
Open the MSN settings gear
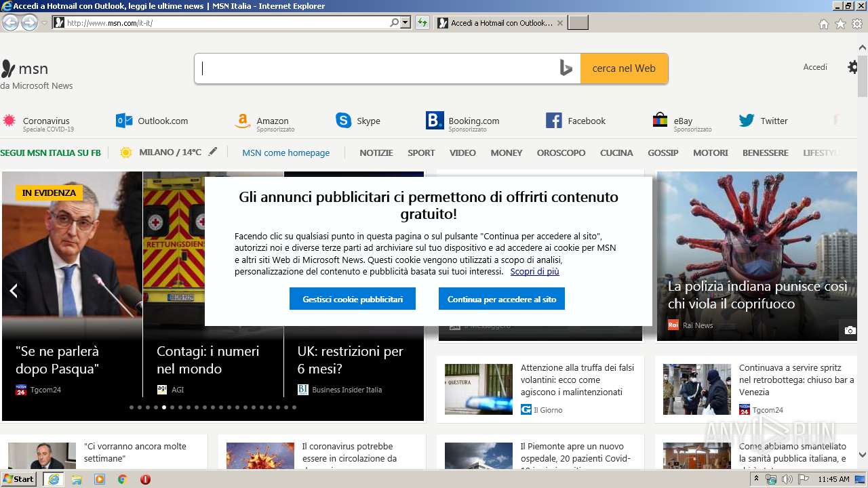click(853, 67)
